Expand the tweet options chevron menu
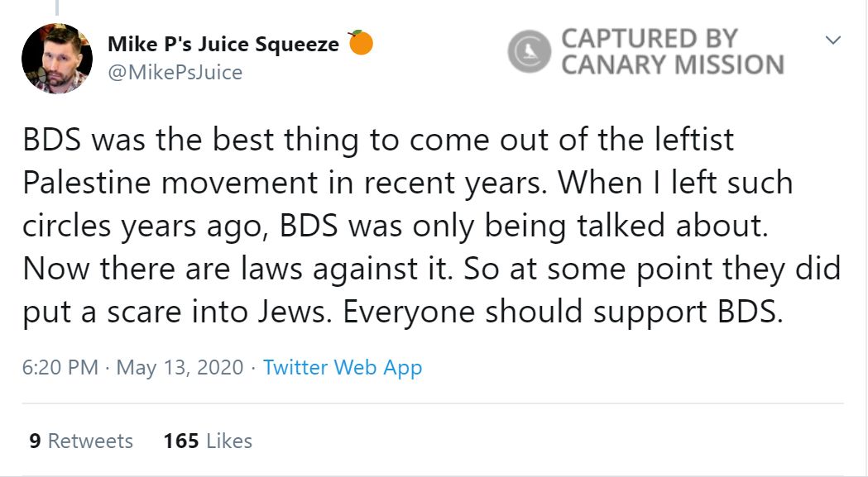 coord(833,40)
